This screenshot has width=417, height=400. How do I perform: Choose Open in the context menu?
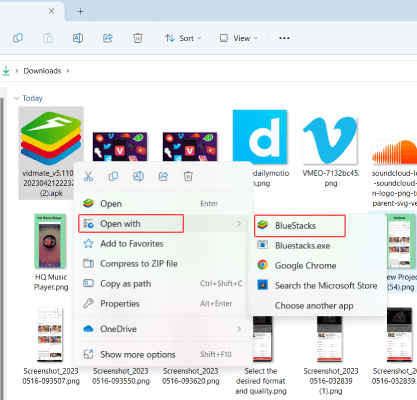point(163,204)
